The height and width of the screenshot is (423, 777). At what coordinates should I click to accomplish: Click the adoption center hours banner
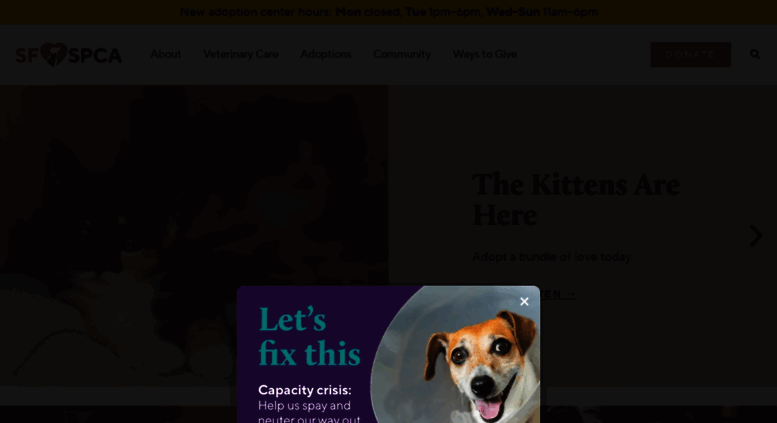coord(388,12)
